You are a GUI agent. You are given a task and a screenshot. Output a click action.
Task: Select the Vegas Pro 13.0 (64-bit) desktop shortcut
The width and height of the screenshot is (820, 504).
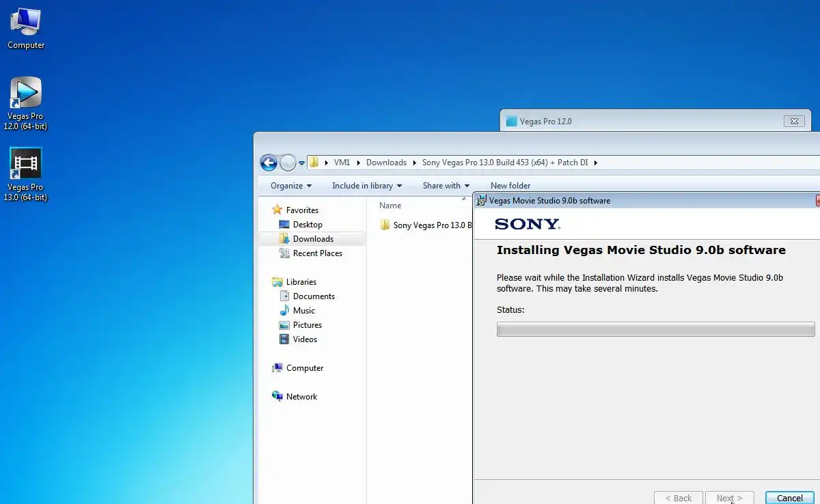coord(25,175)
